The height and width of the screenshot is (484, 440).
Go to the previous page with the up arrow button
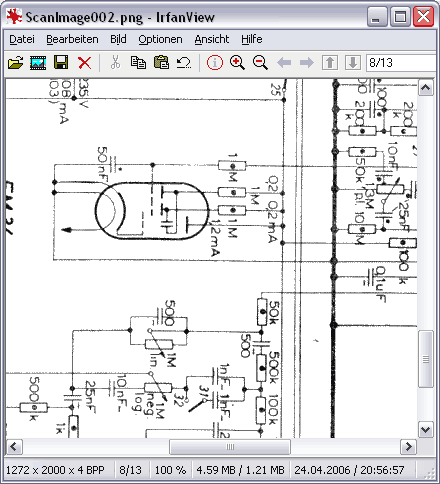tap(330, 63)
